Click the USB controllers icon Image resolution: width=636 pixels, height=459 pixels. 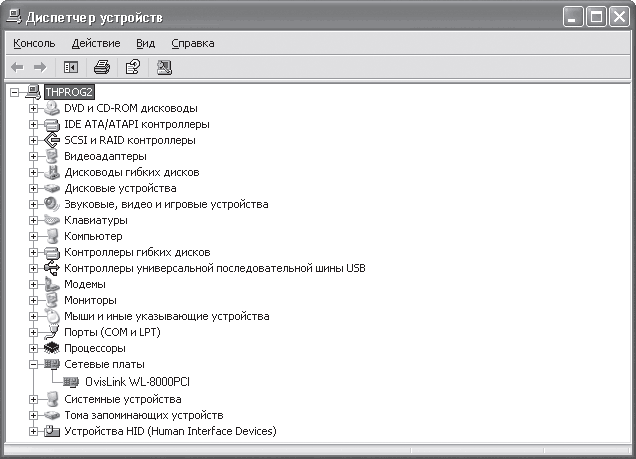pos(52,268)
